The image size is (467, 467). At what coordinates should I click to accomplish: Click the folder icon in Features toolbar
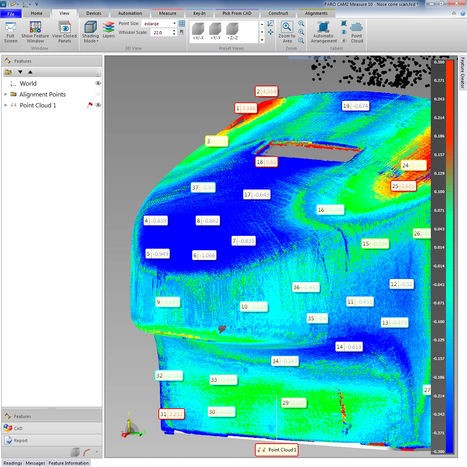click(x=8, y=72)
